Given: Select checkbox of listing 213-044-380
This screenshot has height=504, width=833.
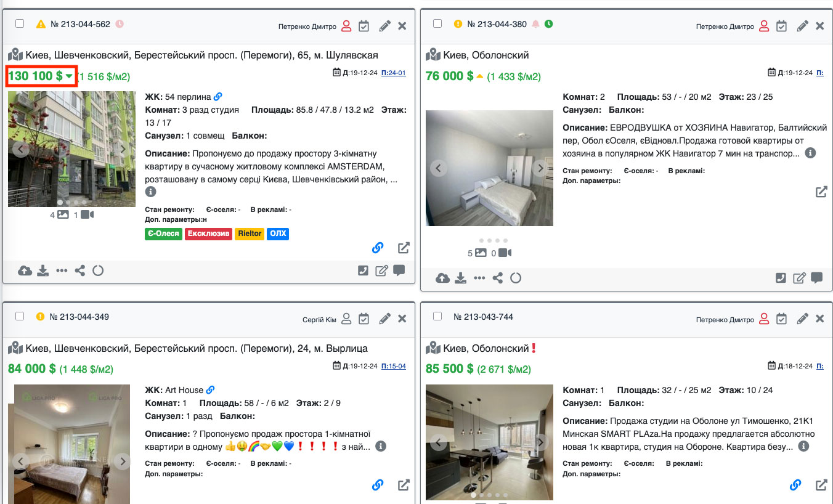Looking at the screenshot, I should click(437, 23).
